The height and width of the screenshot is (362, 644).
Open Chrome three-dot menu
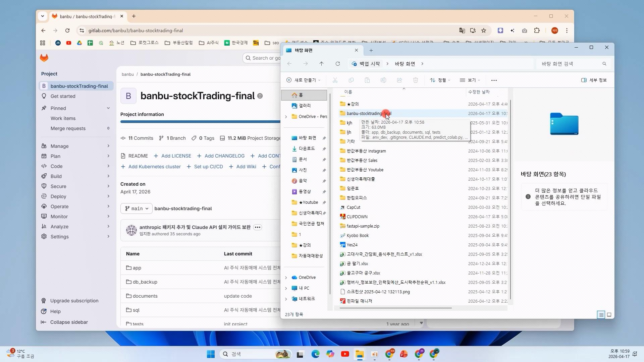[567, 31]
